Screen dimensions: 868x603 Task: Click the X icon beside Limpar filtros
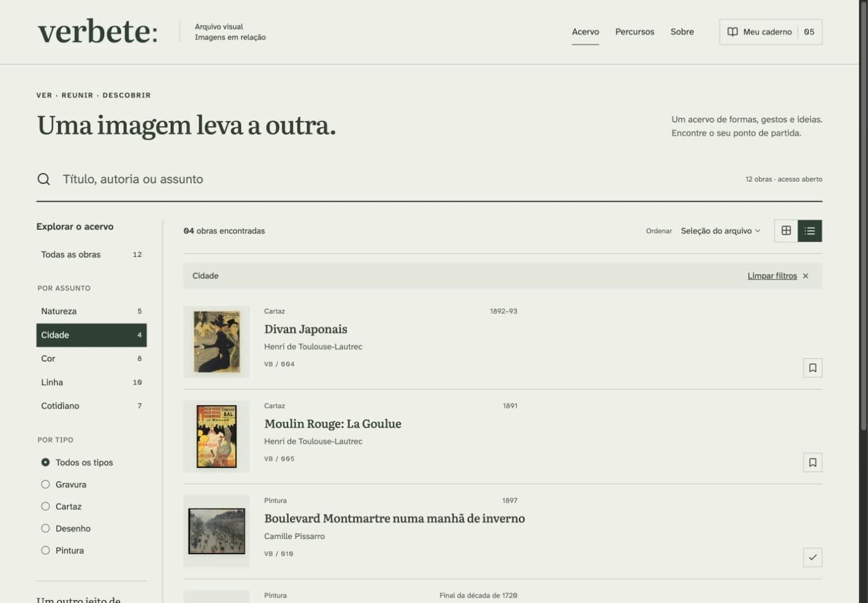[805, 276]
